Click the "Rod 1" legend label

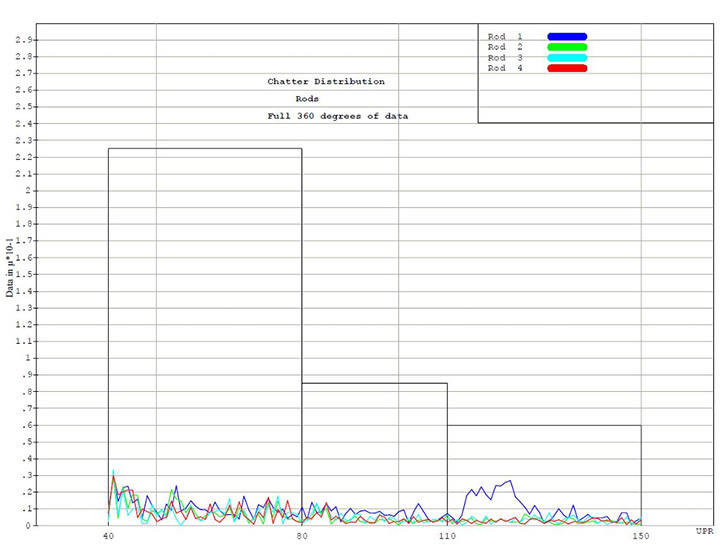[x=505, y=37]
